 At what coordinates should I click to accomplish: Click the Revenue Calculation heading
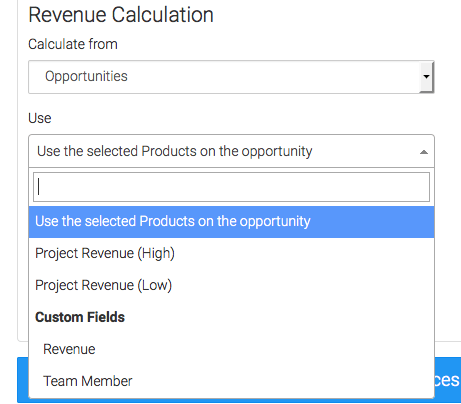(121, 15)
